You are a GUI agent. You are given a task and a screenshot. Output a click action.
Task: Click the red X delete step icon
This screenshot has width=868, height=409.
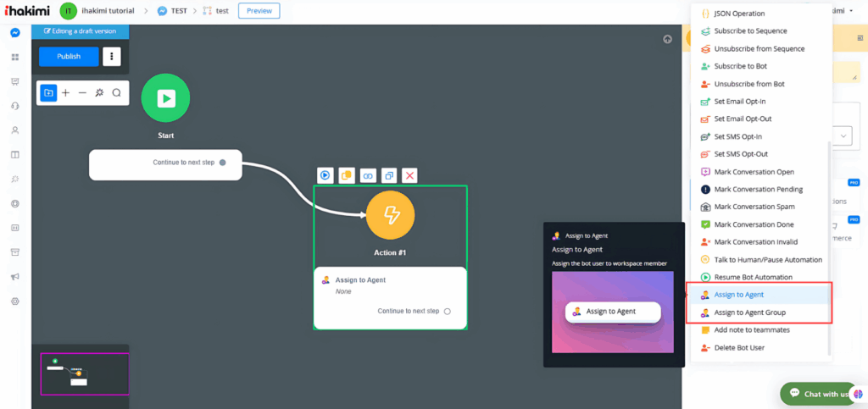(410, 175)
